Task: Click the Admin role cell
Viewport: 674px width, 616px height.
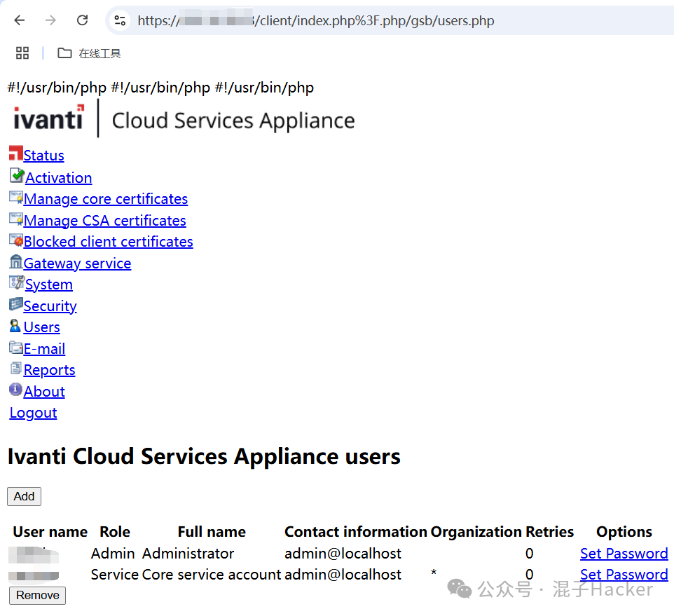Action: point(113,554)
